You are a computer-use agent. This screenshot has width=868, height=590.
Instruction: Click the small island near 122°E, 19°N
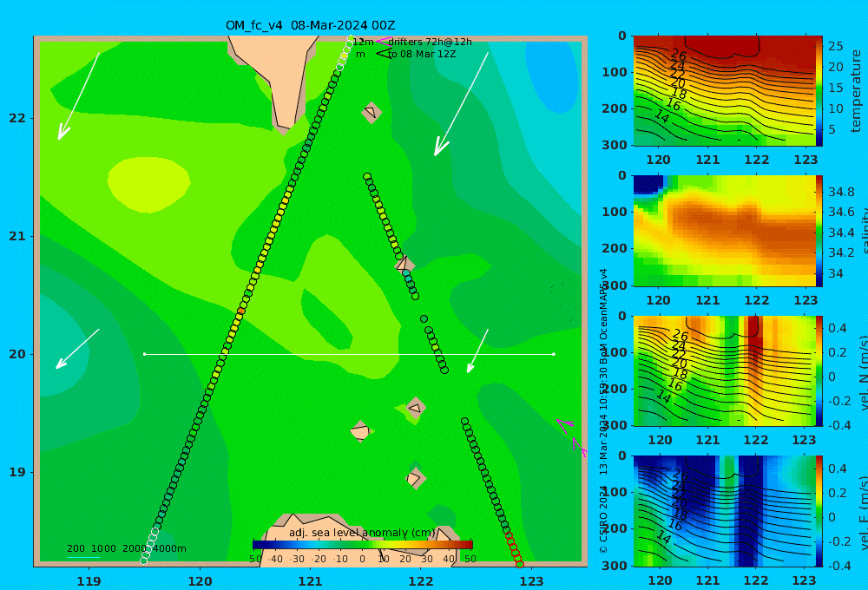click(415, 478)
